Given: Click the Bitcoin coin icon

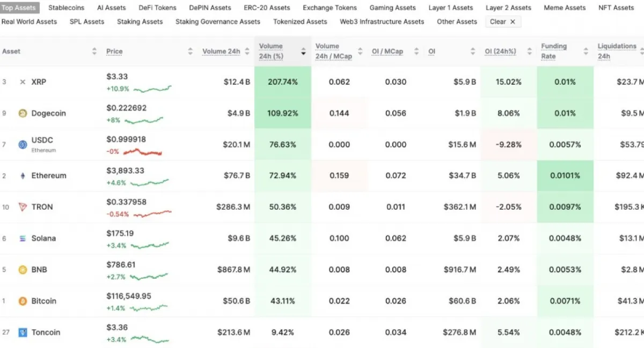Looking at the screenshot, I should pyautogui.click(x=23, y=301).
